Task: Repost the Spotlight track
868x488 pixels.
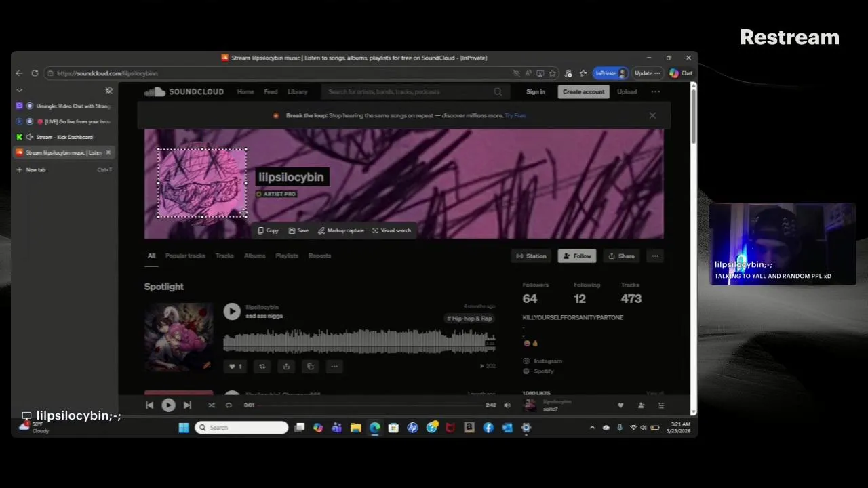Action: coord(262,367)
